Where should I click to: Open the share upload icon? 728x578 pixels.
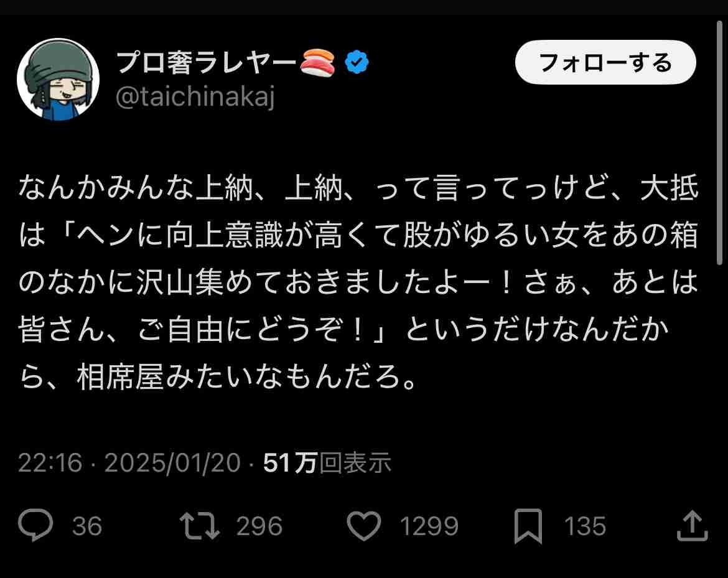coord(693,526)
